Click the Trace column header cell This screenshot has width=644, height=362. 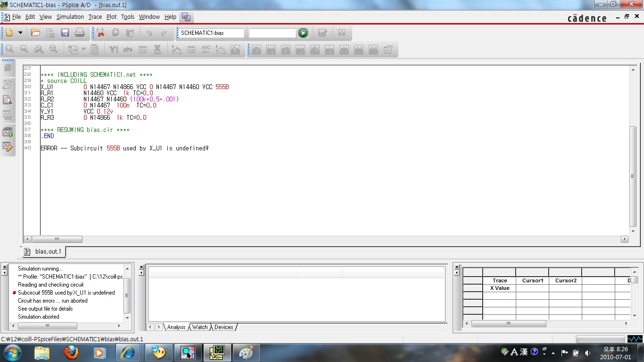pyautogui.click(x=499, y=280)
